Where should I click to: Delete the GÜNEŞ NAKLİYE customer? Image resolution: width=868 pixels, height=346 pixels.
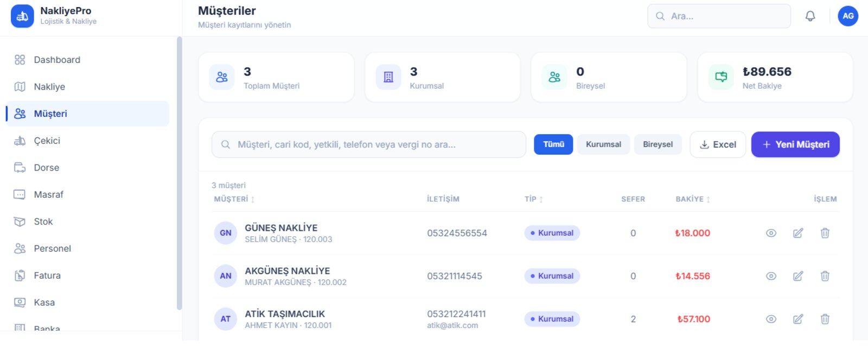825,233
